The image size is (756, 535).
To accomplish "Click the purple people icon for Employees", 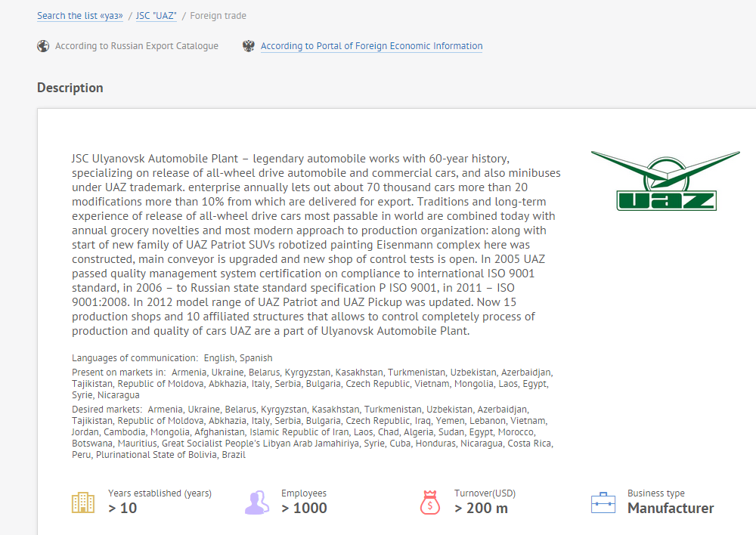I will point(257,503).
